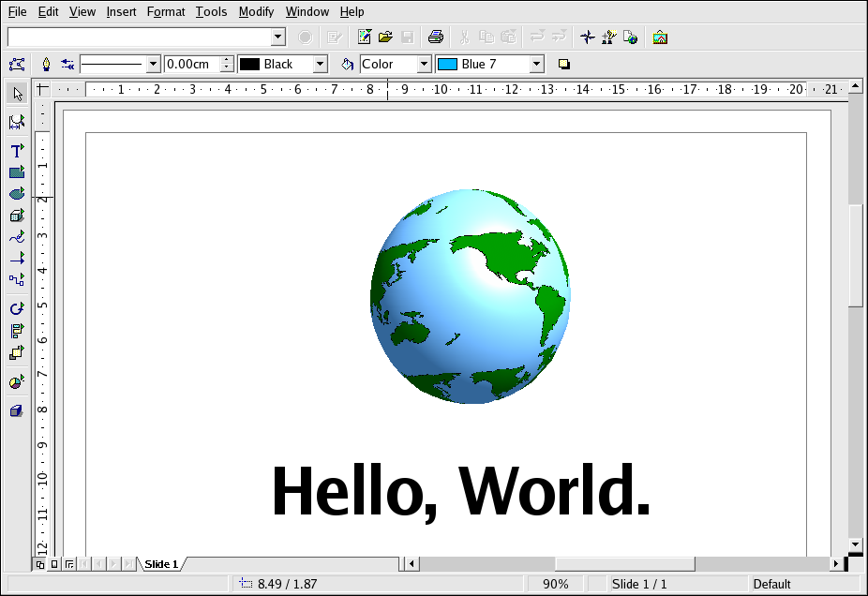Select the arrow selection tool
Image resolution: width=868 pixels, height=596 pixels.
point(17,94)
